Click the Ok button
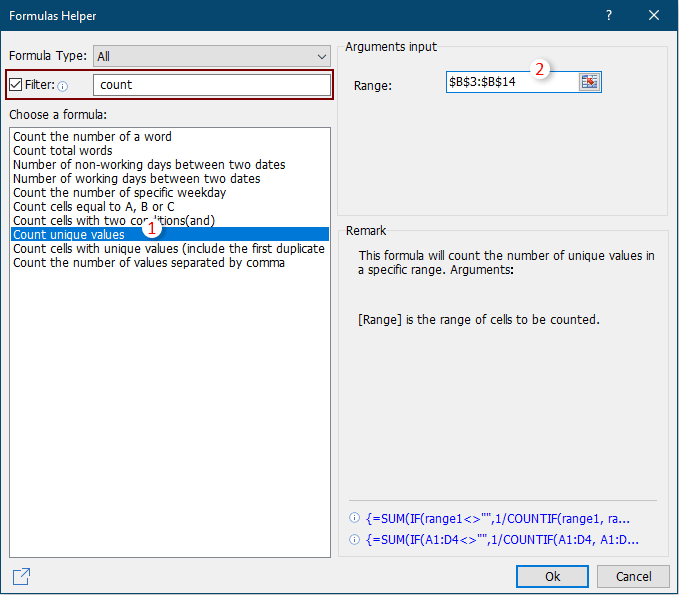The height and width of the screenshot is (595, 679). (552, 576)
